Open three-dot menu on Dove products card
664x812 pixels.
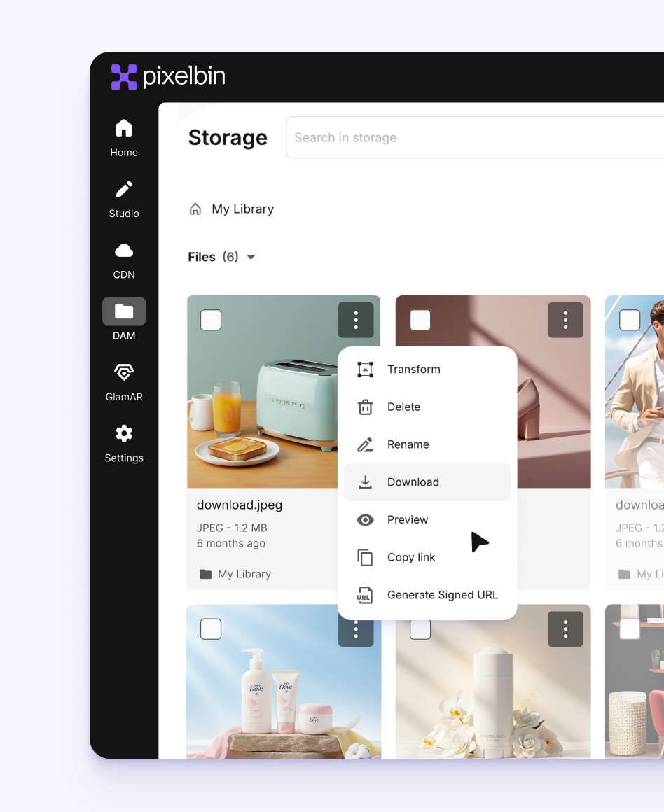click(356, 633)
